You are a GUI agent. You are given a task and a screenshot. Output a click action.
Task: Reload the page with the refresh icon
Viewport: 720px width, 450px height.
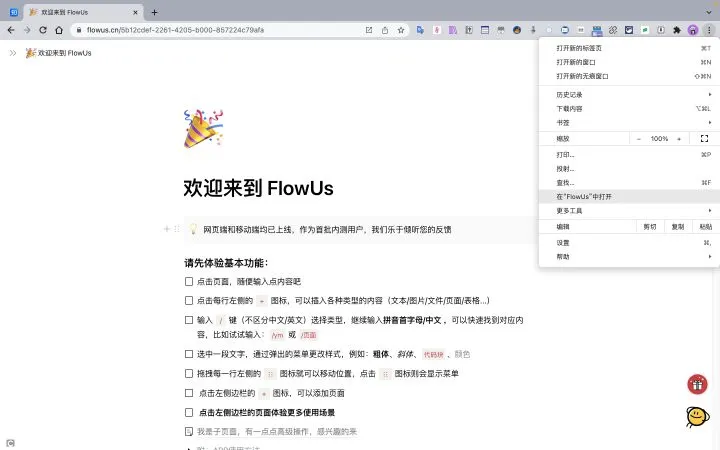[43, 30]
